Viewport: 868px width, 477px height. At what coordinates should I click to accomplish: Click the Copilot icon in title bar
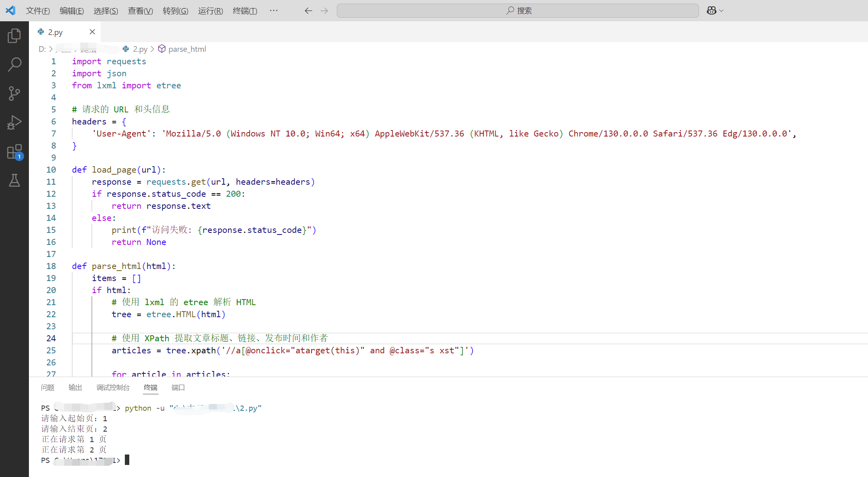pyautogui.click(x=711, y=10)
